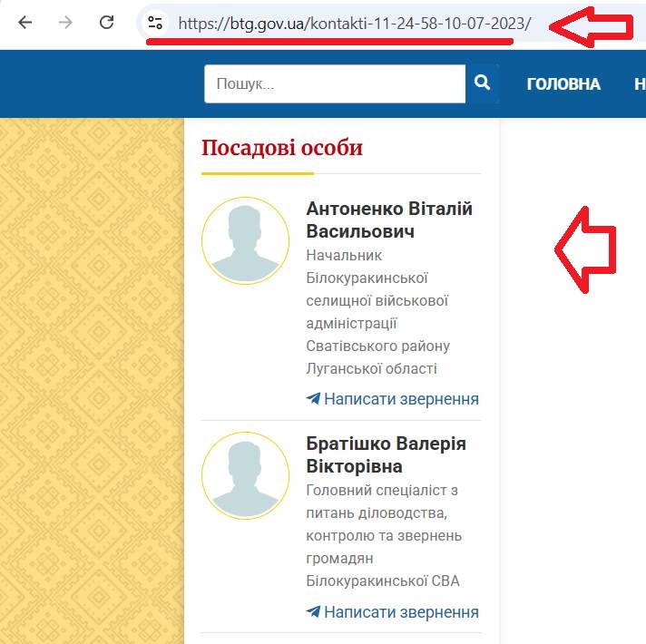Click paper plane icon in Братішко's entry
Screen dimensions: 646x644
(x=313, y=612)
